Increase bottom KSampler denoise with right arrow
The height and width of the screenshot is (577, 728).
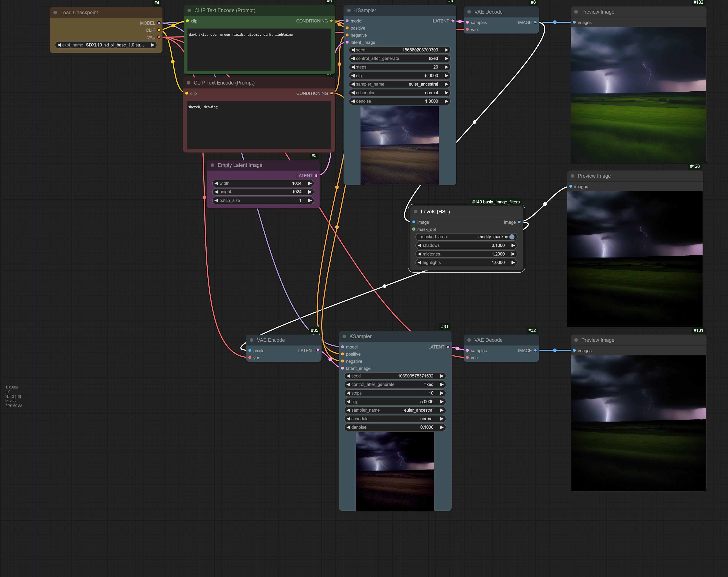[x=442, y=427]
